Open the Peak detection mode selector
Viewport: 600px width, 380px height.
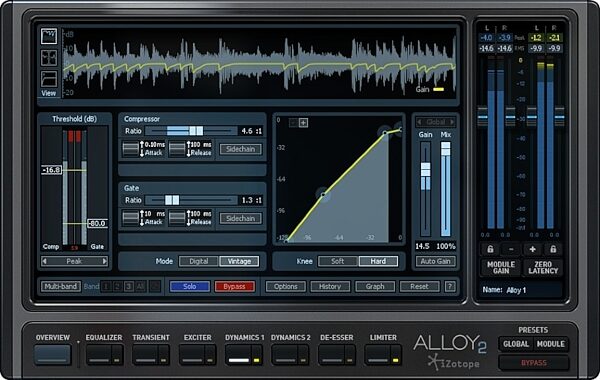point(74,261)
